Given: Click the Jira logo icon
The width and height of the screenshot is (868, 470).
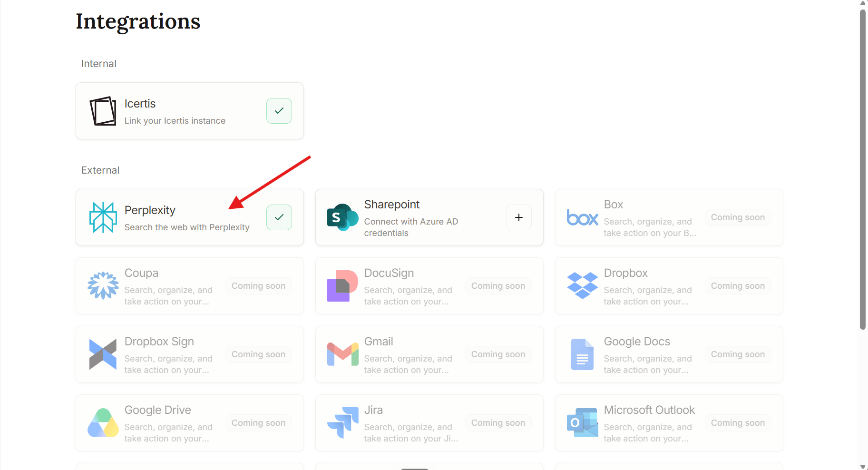Looking at the screenshot, I should pyautogui.click(x=342, y=423).
